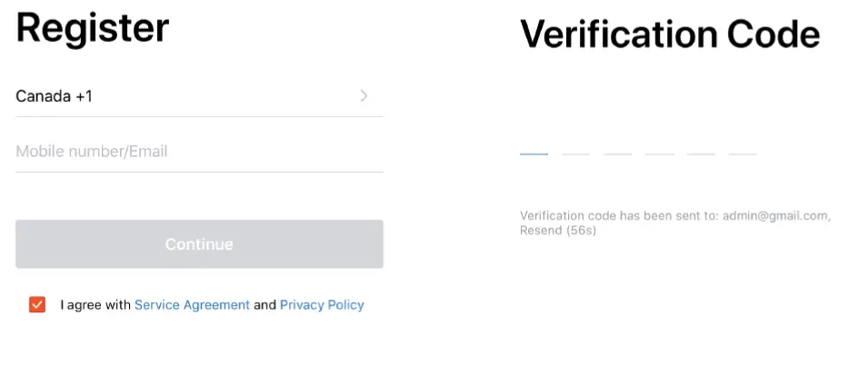Select the sixth verification code digit slot
Image resolution: width=868 pixels, height=376 pixels.
743,145
